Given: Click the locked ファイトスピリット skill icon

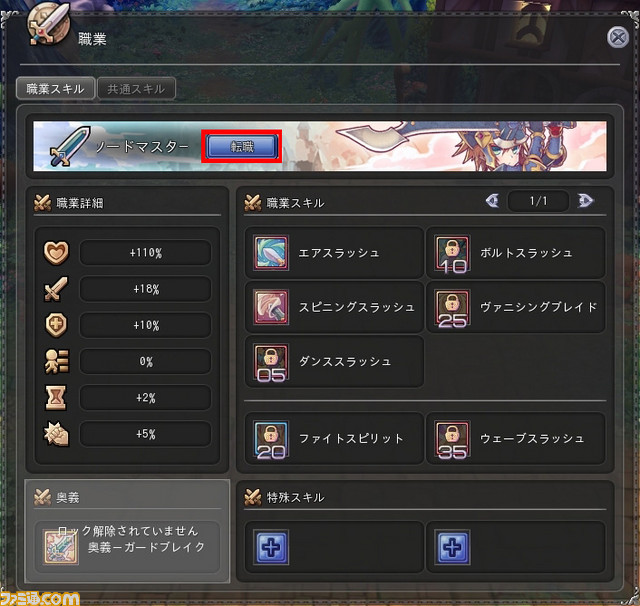Looking at the screenshot, I should click(271, 439).
